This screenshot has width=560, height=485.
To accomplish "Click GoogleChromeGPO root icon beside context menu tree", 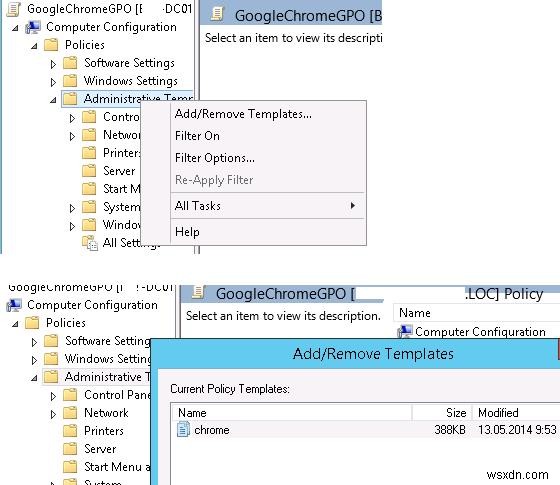I will coord(14,9).
